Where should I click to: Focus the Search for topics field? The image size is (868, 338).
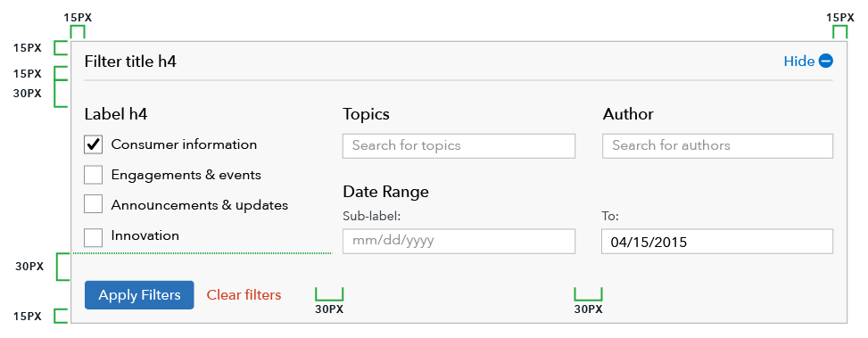click(x=459, y=146)
